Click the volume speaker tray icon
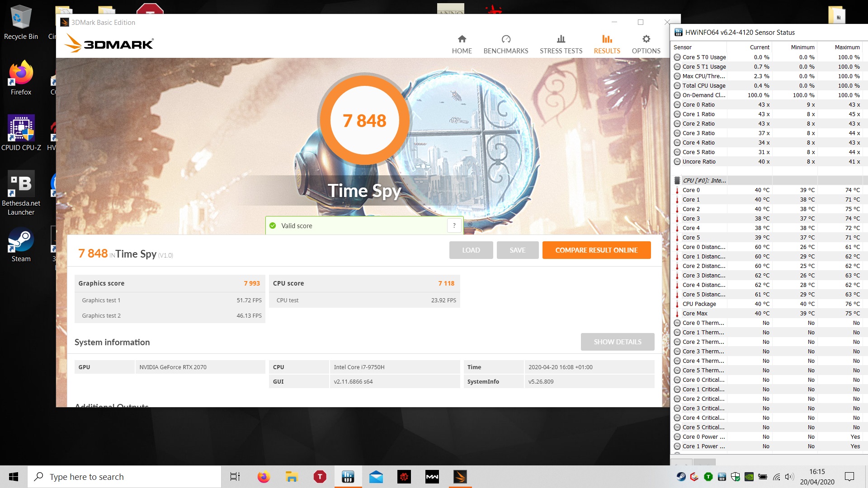The width and height of the screenshot is (868, 488). (x=789, y=477)
